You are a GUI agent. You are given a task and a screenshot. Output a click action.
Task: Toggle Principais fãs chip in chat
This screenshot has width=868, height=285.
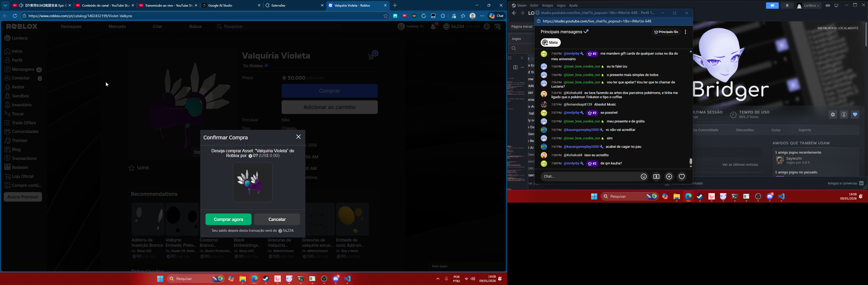[x=666, y=32]
